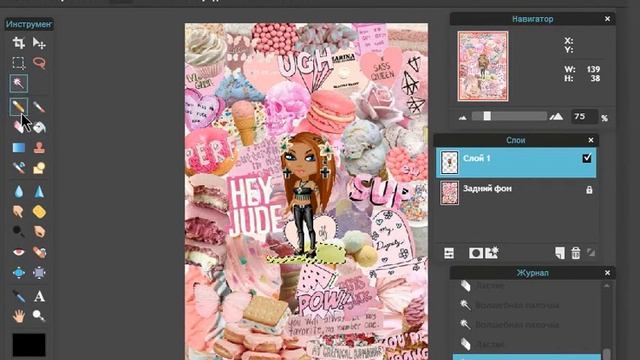Open the foreground black color swatch
The height and width of the screenshot is (360, 640).
pyautogui.click(x=29, y=345)
